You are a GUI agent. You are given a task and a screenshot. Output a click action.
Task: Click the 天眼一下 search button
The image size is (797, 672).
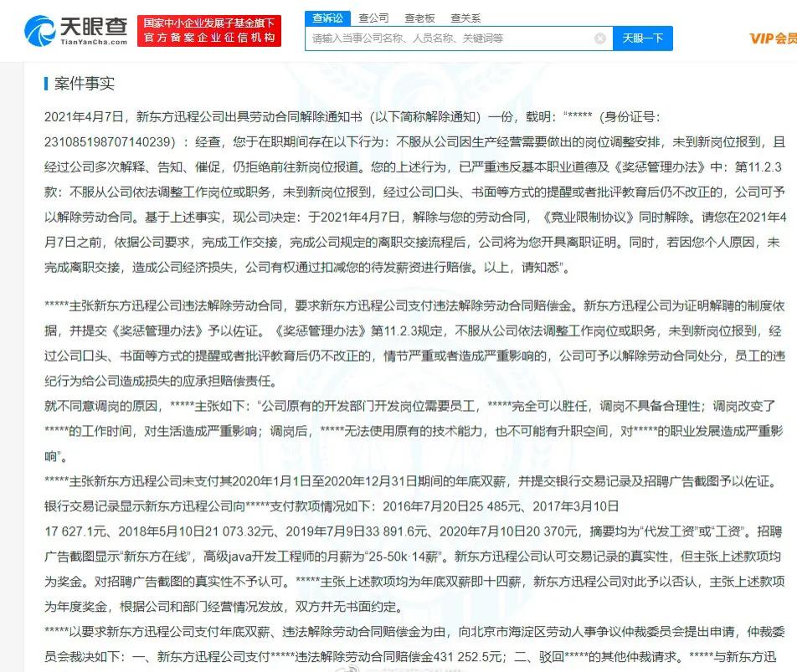(x=642, y=38)
